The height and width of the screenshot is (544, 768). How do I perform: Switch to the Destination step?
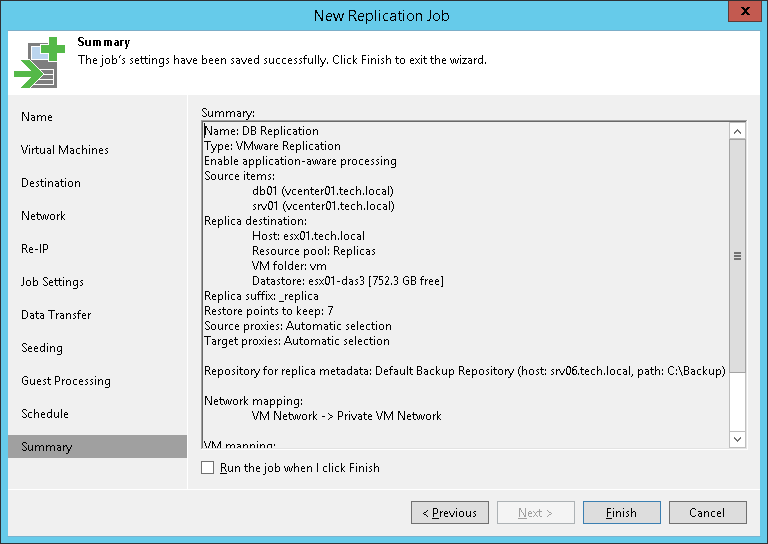[x=51, y=183]
